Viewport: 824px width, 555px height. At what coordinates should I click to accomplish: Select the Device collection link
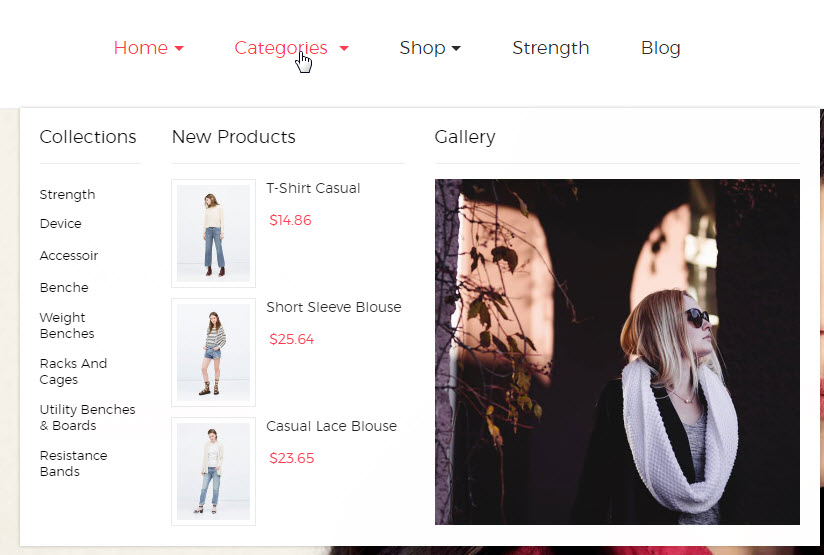click(x=60, y=223)
